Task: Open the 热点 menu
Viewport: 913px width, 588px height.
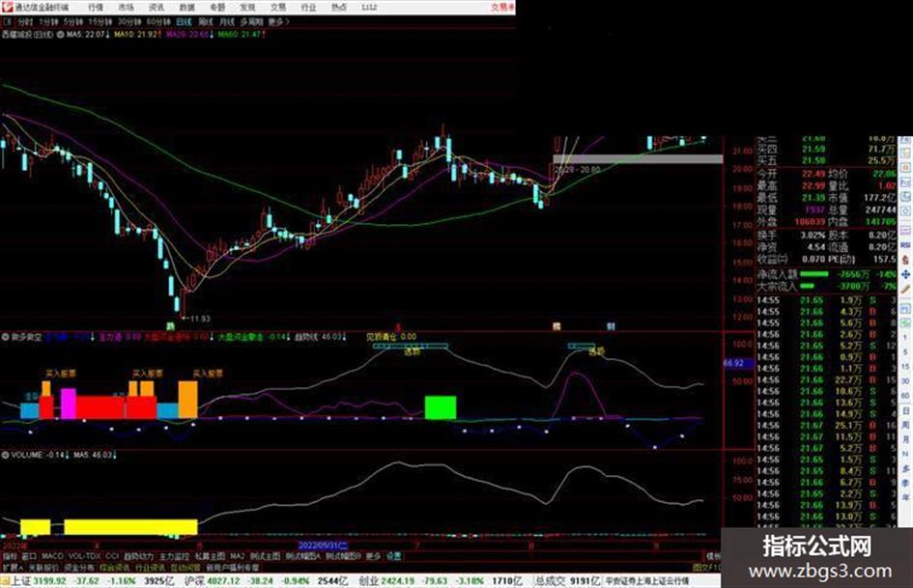Action: [x=339, y=7]
